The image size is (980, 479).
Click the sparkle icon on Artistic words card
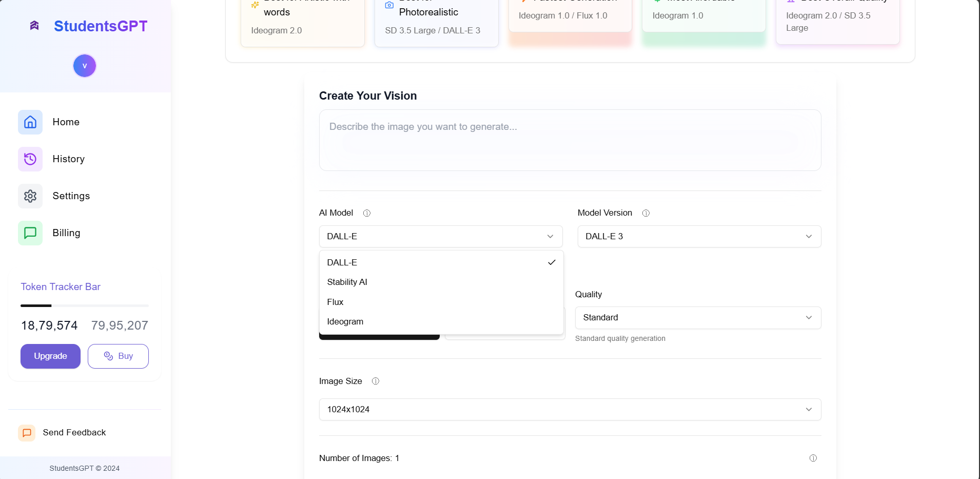pos(255,5)
